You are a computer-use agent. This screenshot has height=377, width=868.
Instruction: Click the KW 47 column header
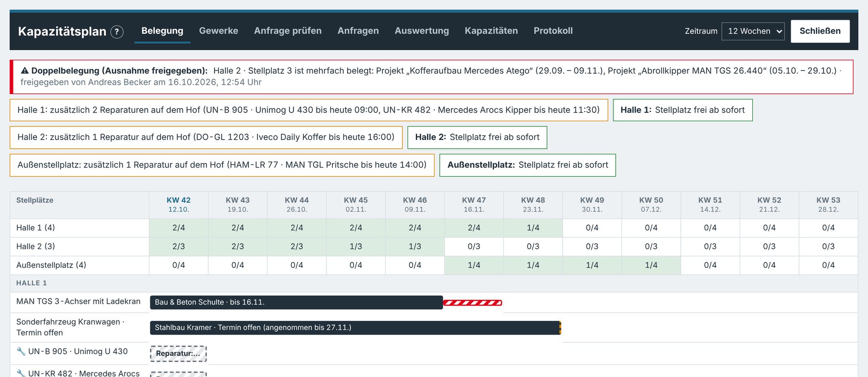[474, 205]
